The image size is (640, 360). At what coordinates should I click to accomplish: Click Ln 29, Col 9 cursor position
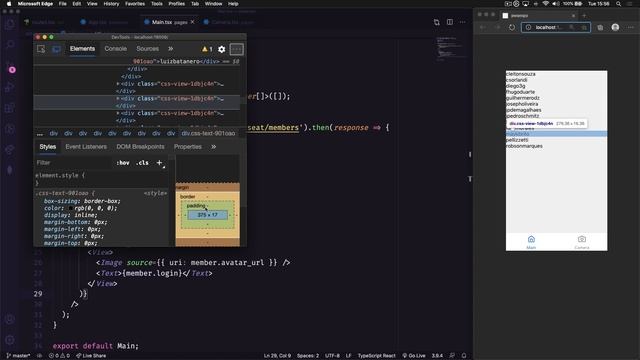click(x=277, y=356)
